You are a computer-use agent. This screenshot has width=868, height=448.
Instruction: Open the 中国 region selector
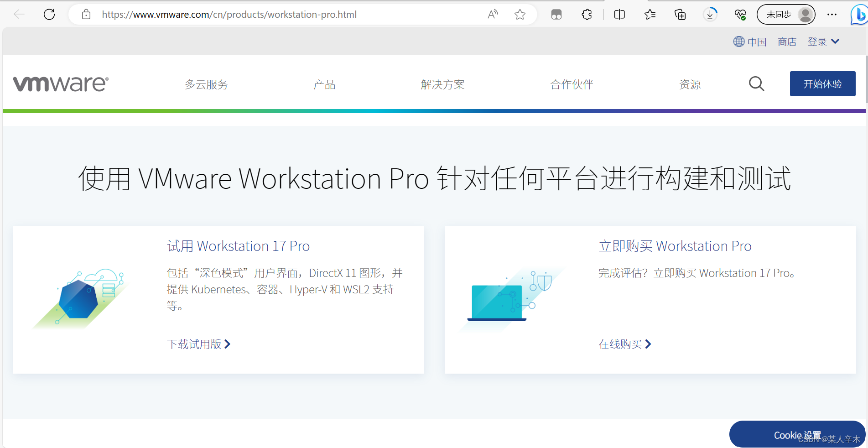750,41
